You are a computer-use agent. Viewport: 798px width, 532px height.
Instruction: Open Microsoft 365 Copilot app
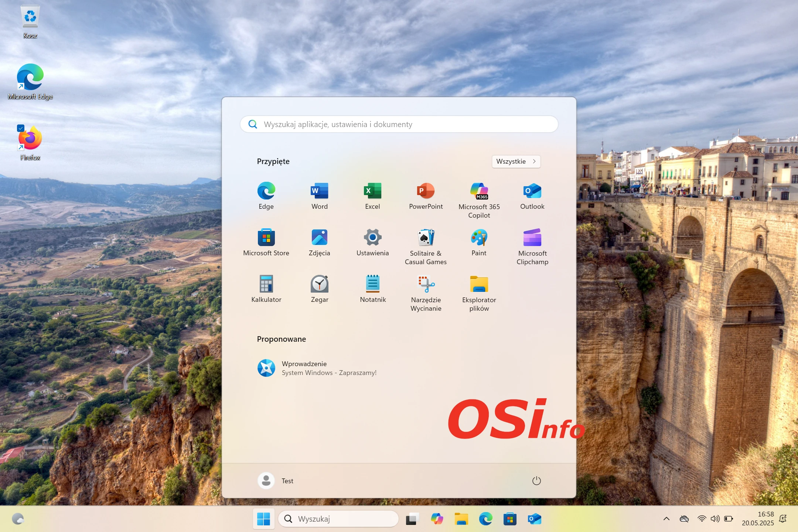(x=479, y=200)
